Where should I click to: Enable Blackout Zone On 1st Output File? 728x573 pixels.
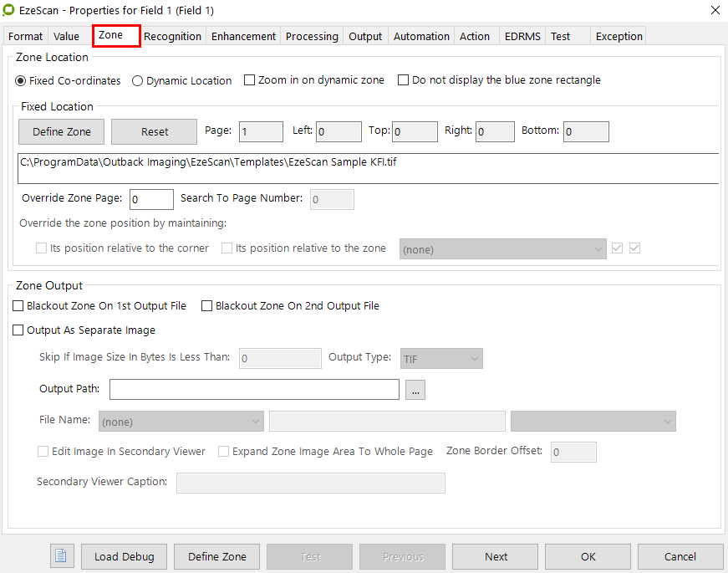coord(18,306)
